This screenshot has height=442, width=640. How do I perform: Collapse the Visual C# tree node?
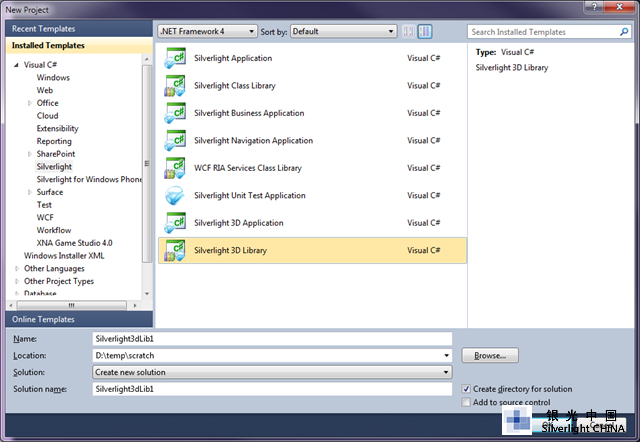[x=16, y=65]
